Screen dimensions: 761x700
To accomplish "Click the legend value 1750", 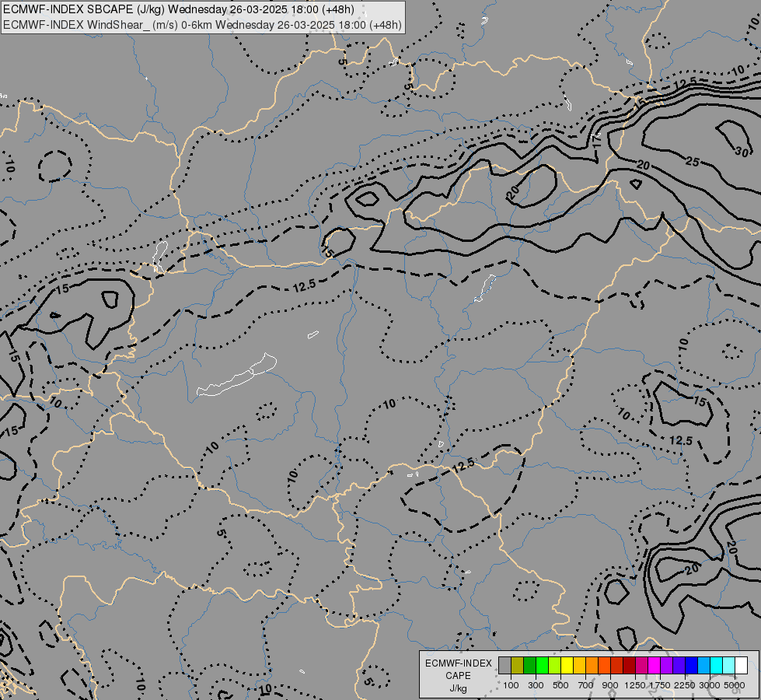I will [x=660, y=685].
